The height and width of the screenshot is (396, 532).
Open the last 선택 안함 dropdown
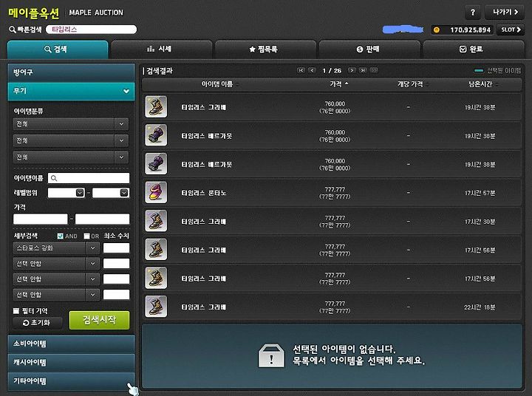[56, 295]
